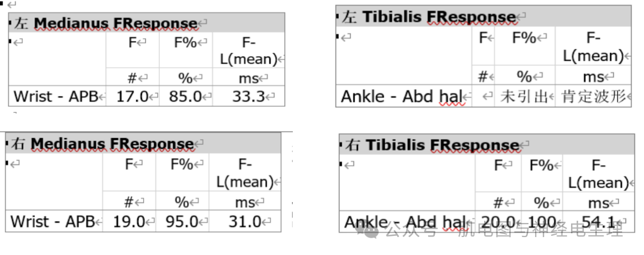This screenshot has height=255, width=644.
Task: Select the 19.0 cell in right Medianus table
Action: click(128, 222)
